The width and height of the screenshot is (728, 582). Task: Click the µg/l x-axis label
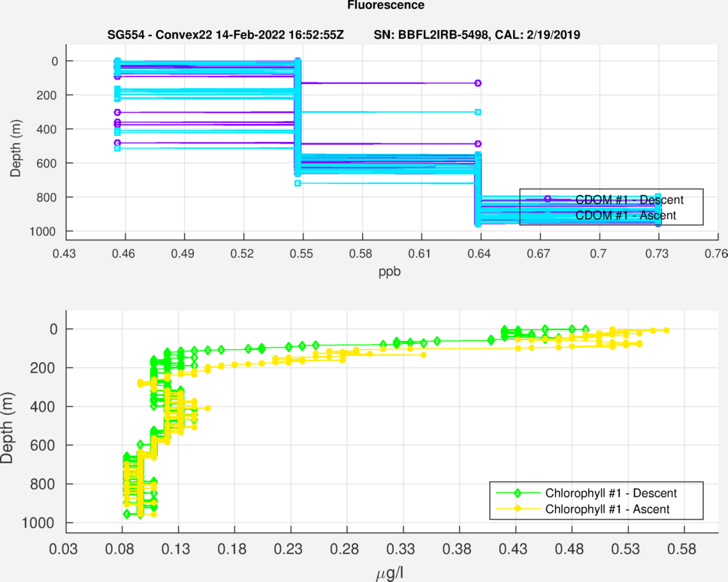coord(389,574)
